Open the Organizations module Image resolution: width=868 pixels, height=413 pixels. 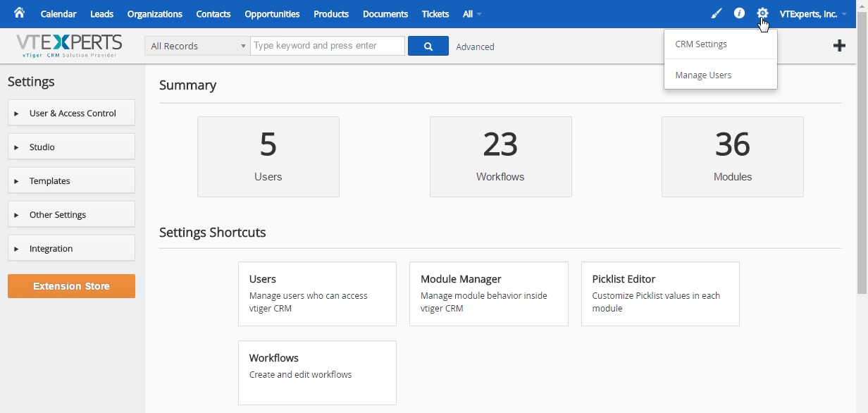click(155, 14)
